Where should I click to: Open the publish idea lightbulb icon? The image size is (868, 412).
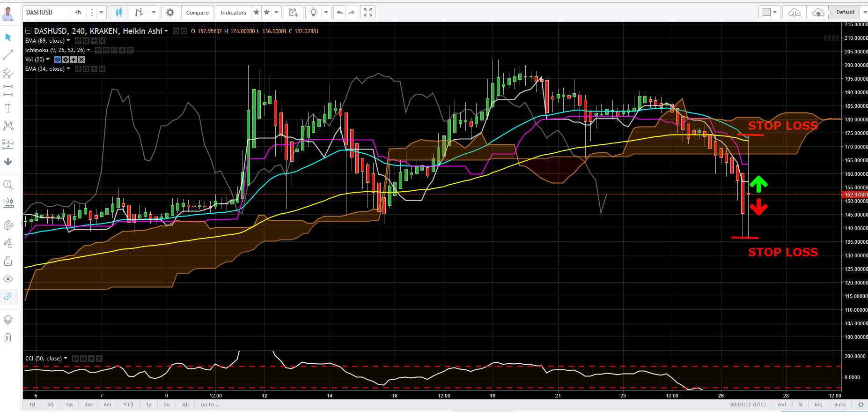click(314, 12)
